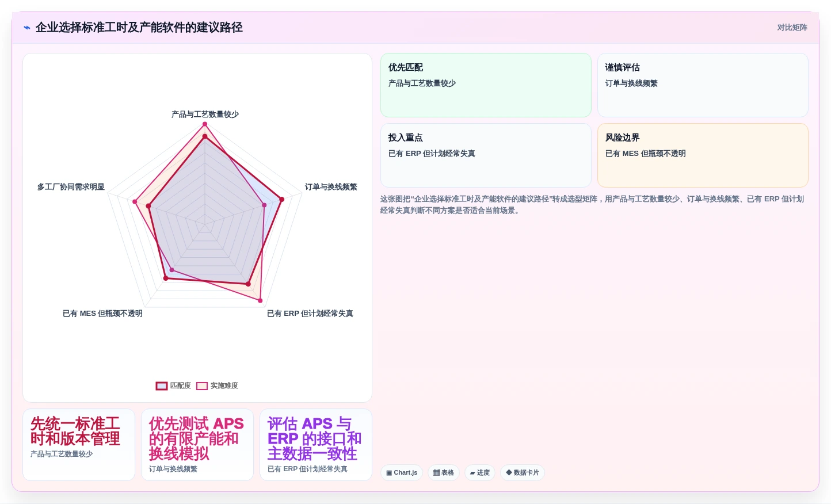Click the 对比矩阵 label in the header
The height and width of the screenshot is (504, 831).
point(792,28)
